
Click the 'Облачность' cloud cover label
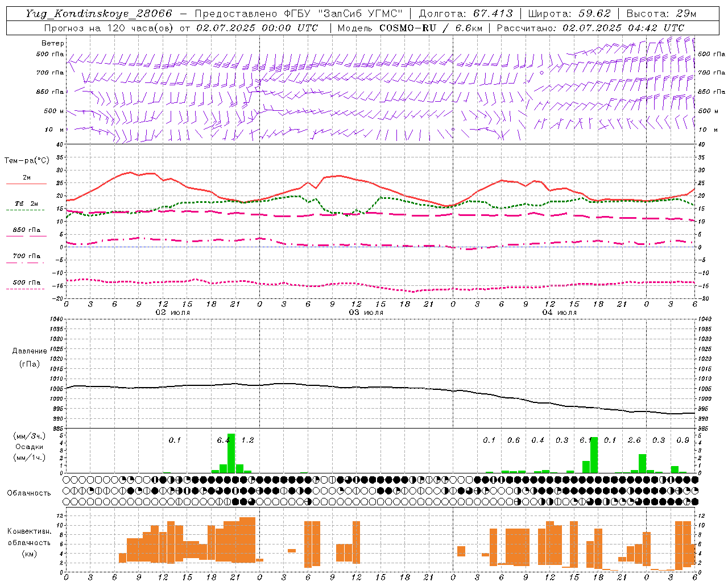[x=29, y=493]
